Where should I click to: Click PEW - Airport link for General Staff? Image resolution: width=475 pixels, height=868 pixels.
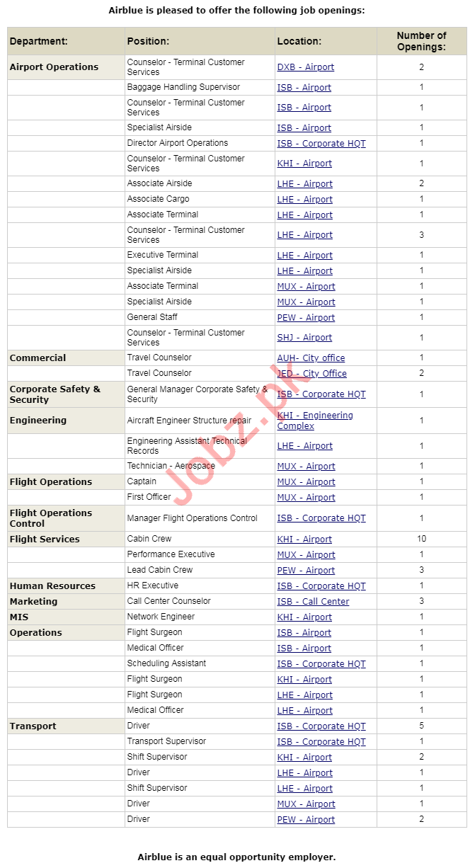(306, 318)
